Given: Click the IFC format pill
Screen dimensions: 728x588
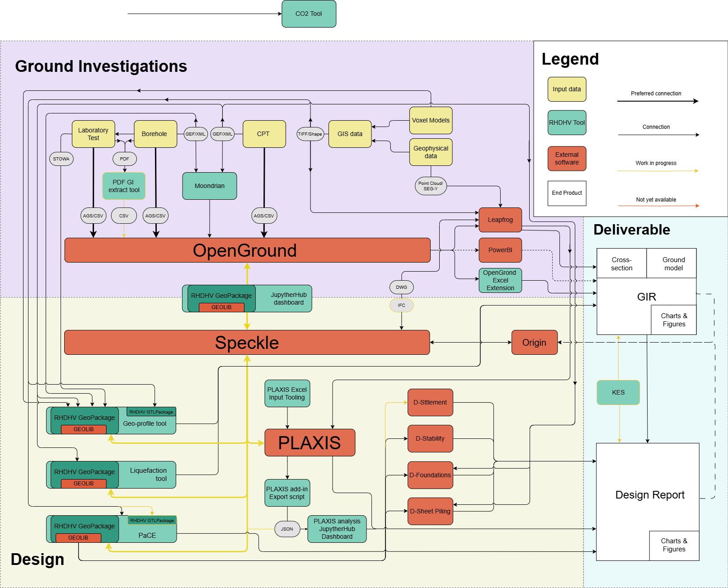Looking at the screenshot, I should [x=401, y=305].
